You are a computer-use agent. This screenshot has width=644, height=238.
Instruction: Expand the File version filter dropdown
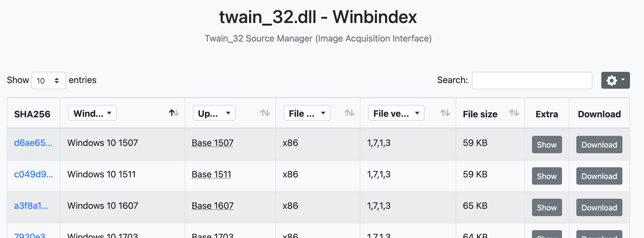(396, 113)
